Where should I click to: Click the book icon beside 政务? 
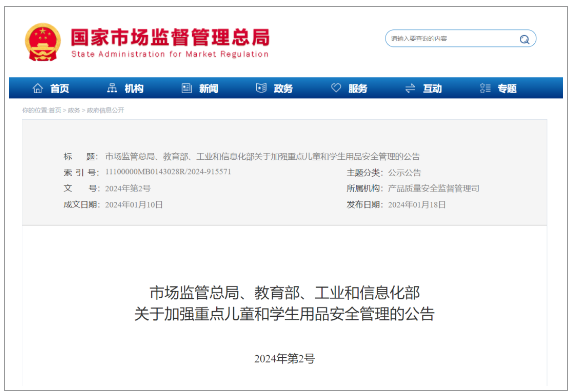click(x=261, y=88)
